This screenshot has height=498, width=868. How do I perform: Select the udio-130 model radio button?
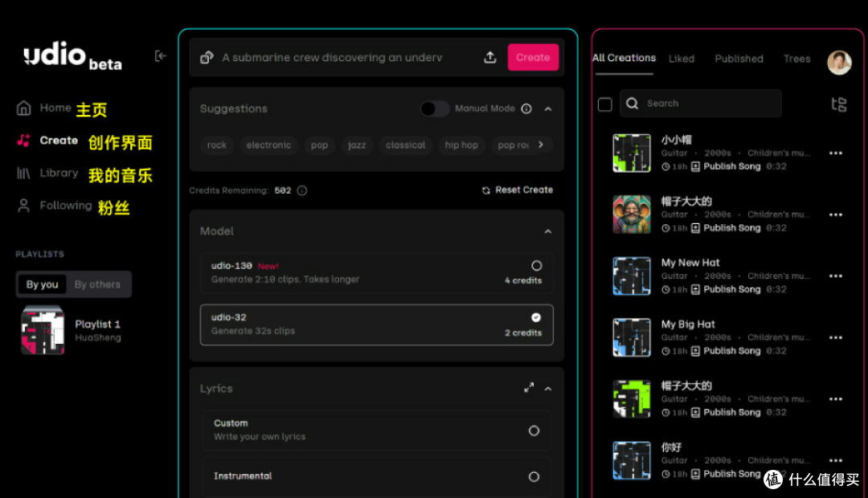point(536,266)
